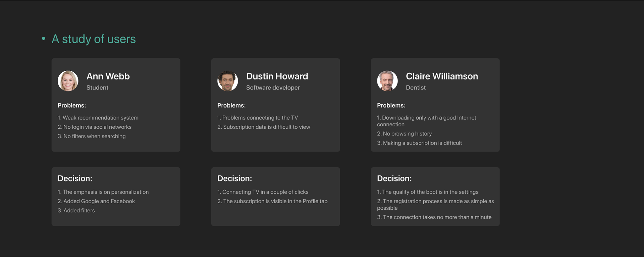Select the Dustin Howard name text
The height and width of the screenshot is (257, 644).
(x=277, y=76)
